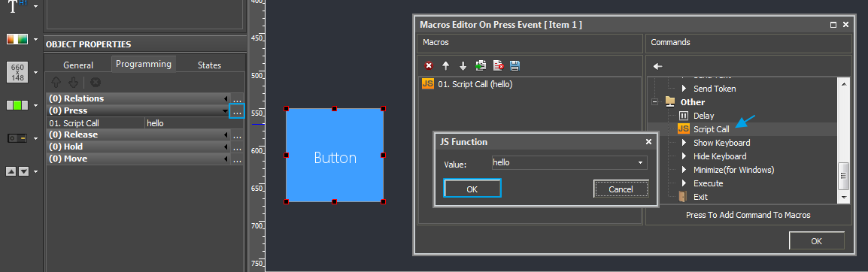Delete selected macro with red X icon

[429, 66]
